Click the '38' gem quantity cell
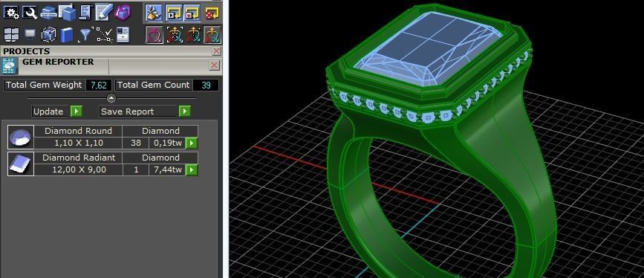Viewport: 644px width, 278px height. 136,143
